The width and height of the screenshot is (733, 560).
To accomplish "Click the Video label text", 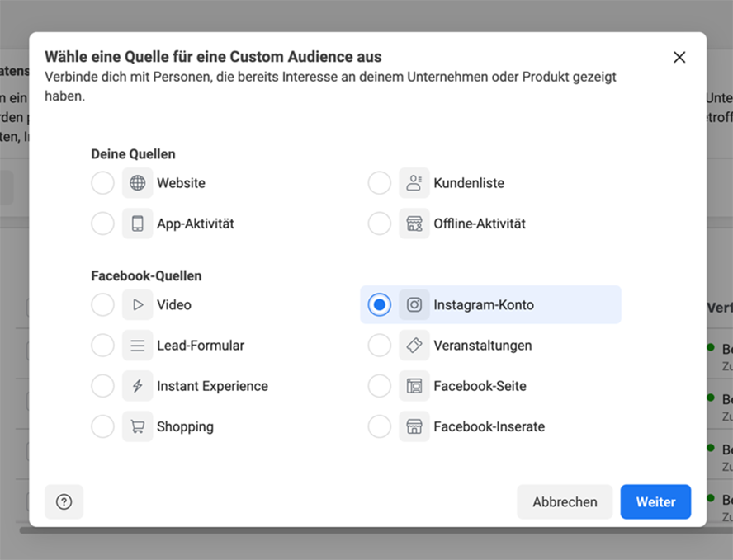I will (x=174, y=305).
